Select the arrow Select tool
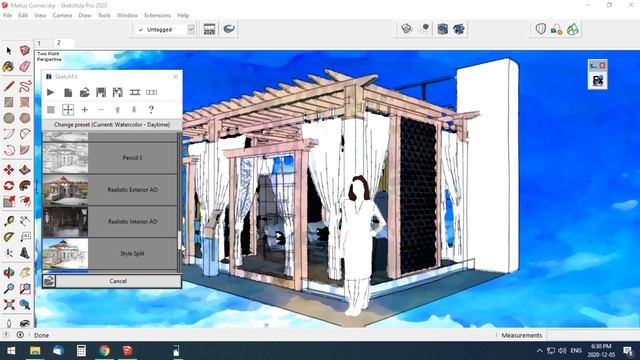 click(9, 51)
